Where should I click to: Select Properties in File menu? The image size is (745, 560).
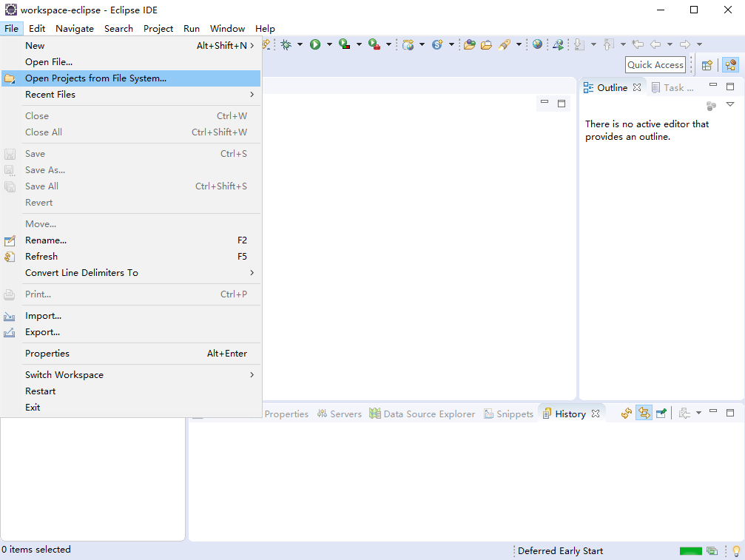(131, 354)
